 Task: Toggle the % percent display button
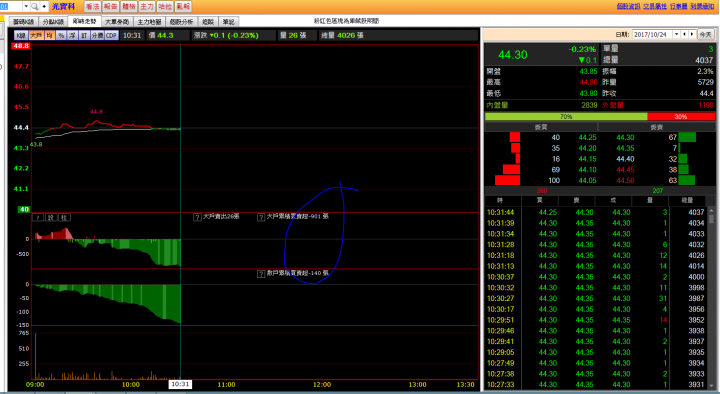(61, 35)
